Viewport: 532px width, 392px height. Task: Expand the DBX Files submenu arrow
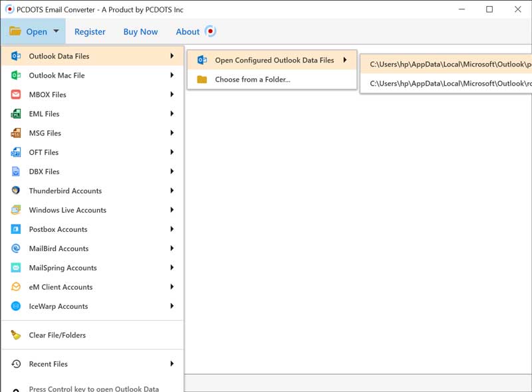coord(172,171)
